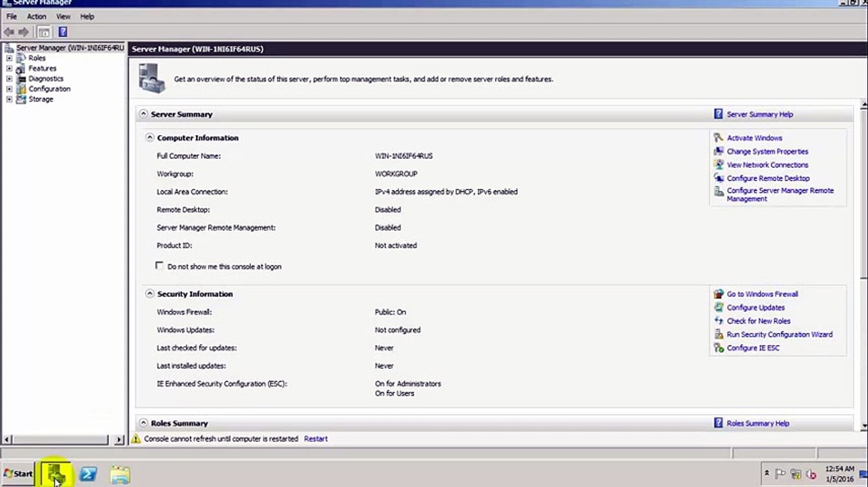Launch PowerShell from the taskbar

88,474
